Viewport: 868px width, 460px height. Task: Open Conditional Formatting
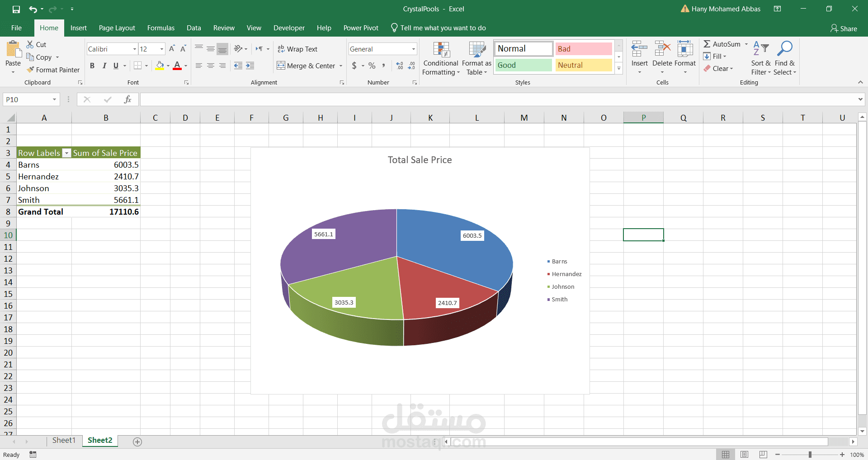pos(440,59)
